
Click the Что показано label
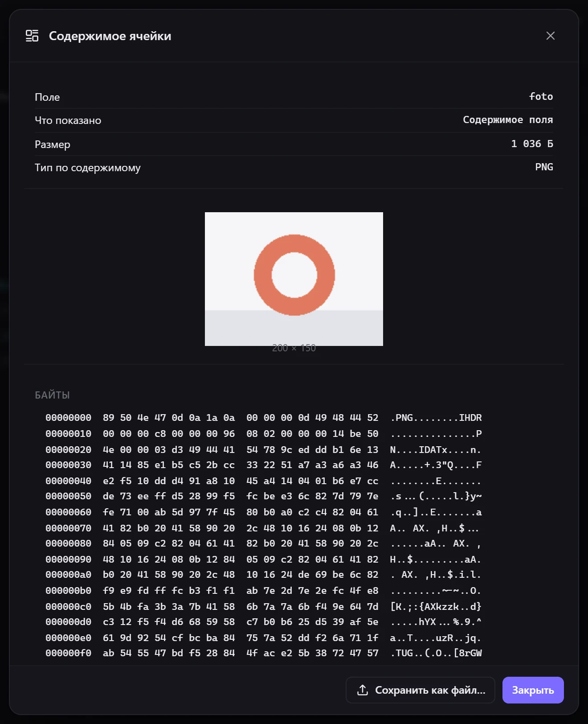[68, 120]
